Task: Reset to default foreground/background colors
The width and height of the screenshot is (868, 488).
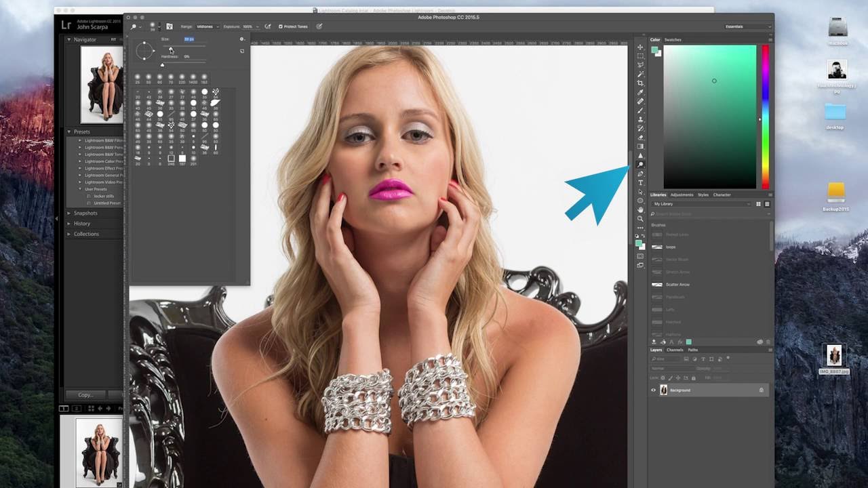Action: 637,237
